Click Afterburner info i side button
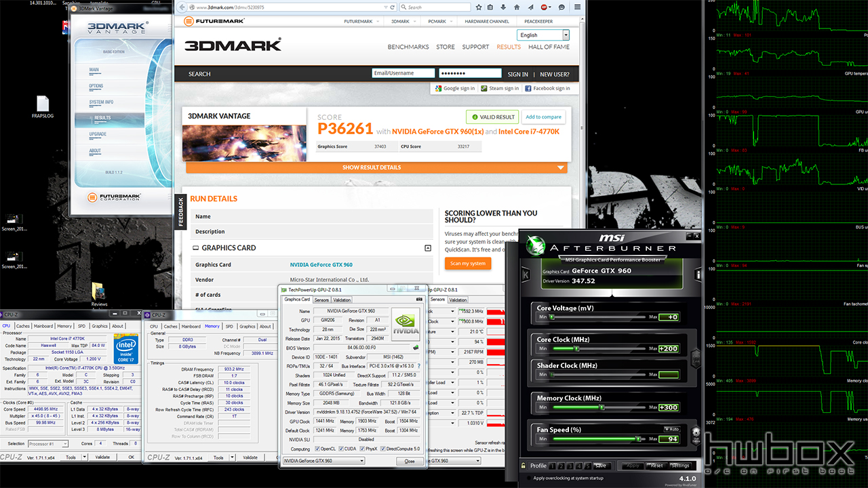Screen dimensions: 868x488 (698, 274)
